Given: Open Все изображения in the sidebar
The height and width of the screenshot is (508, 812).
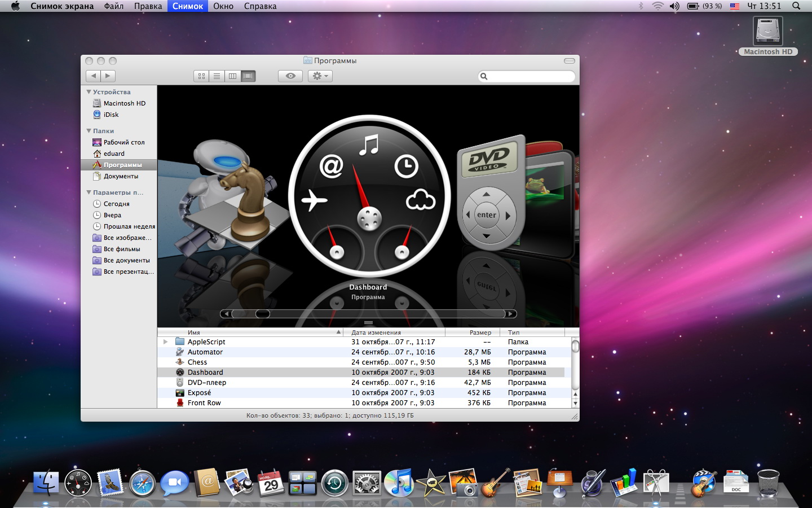Looking at the screenshot, I should pos(122,238).
